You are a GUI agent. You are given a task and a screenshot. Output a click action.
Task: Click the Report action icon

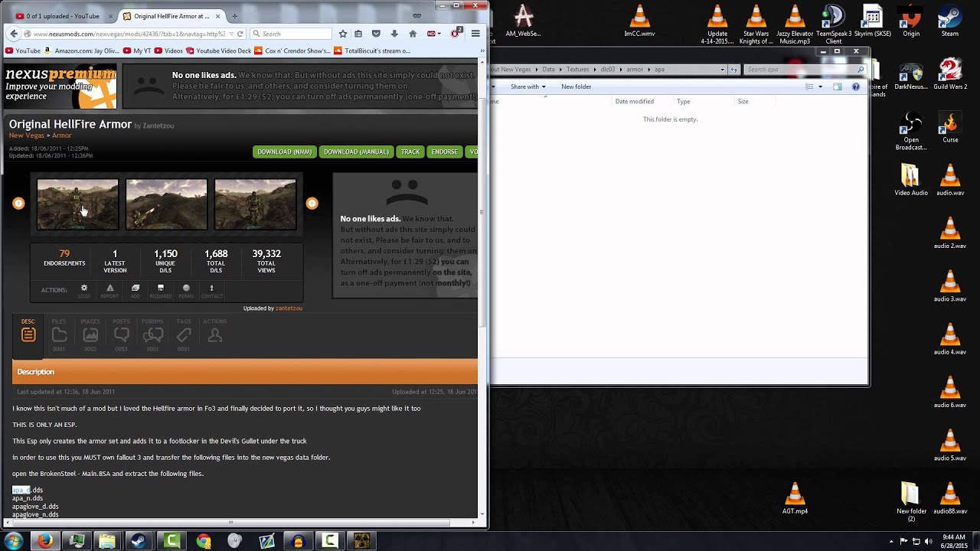pyautogui.click(x=109, y=291)
